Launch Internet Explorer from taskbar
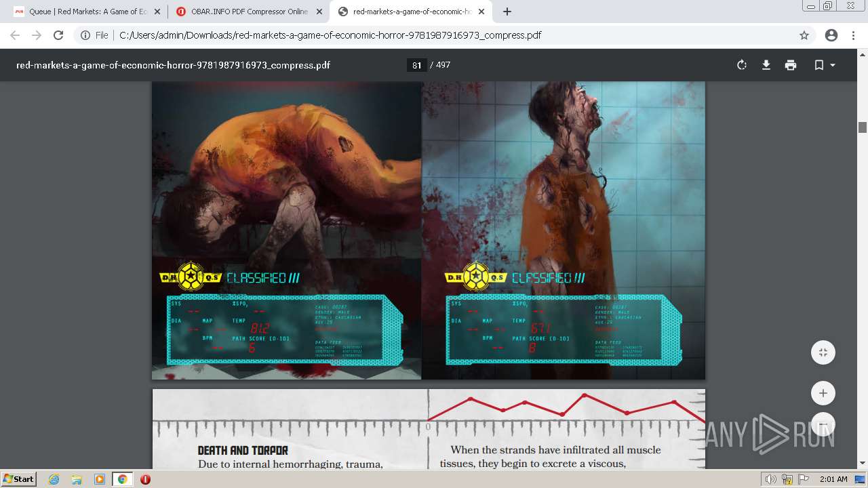 tap(54, 479)
